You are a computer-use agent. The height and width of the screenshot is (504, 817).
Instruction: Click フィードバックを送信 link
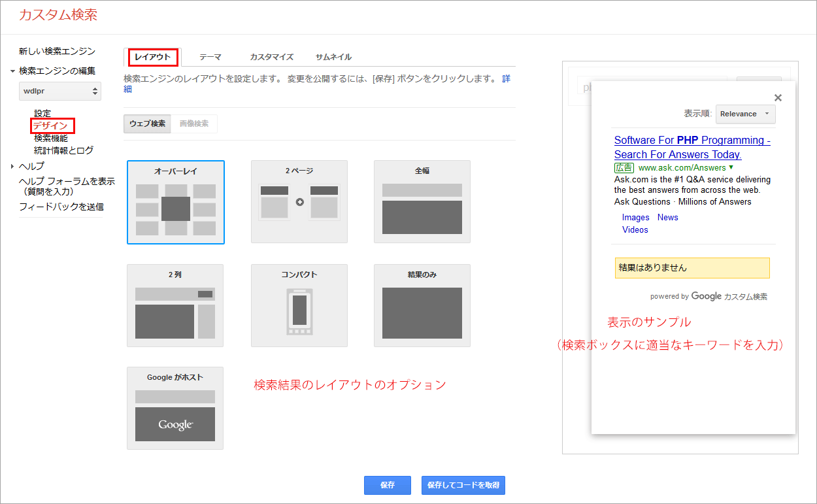(x=61, y=207)
